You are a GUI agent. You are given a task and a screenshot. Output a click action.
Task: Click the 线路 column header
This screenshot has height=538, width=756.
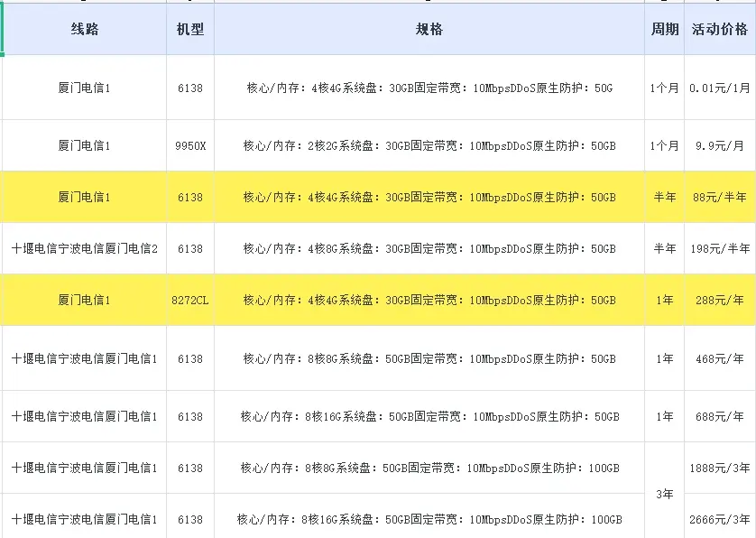coord(85,29)
